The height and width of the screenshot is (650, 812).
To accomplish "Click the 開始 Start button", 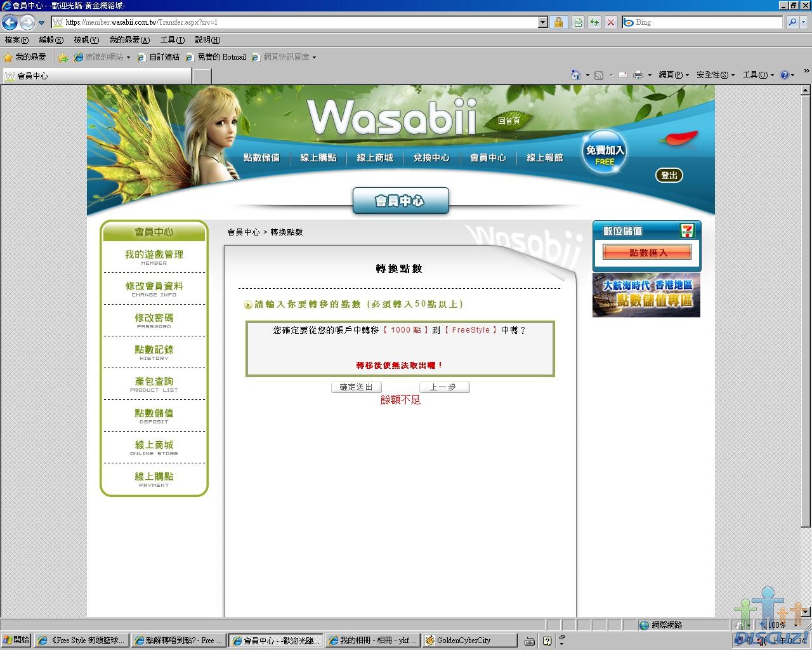I will (16, 640).
